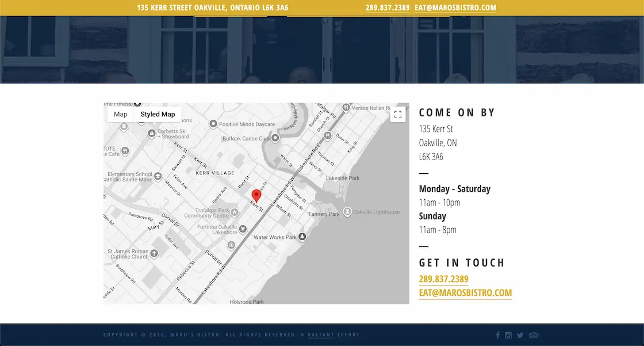Click the restaurant pin near Church St

(x=327, y=135)
